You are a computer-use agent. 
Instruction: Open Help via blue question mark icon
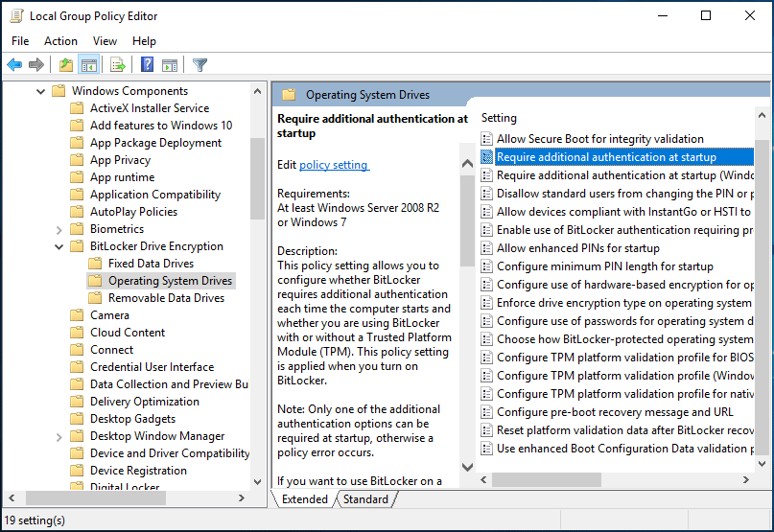click(147, 65)
